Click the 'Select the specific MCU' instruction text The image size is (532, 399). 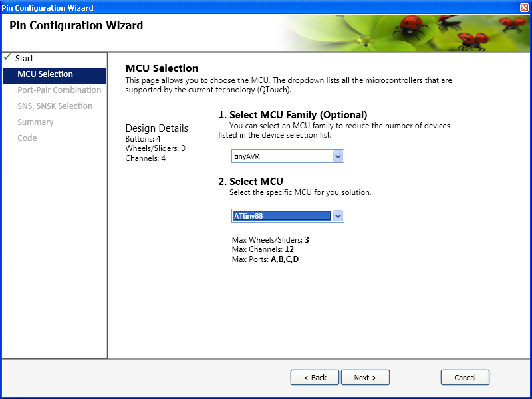click(301, 192)
